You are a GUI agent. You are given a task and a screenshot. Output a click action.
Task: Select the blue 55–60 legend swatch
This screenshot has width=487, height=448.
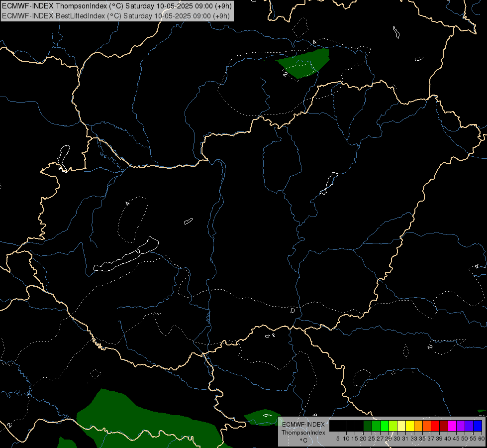click(478, 426)
